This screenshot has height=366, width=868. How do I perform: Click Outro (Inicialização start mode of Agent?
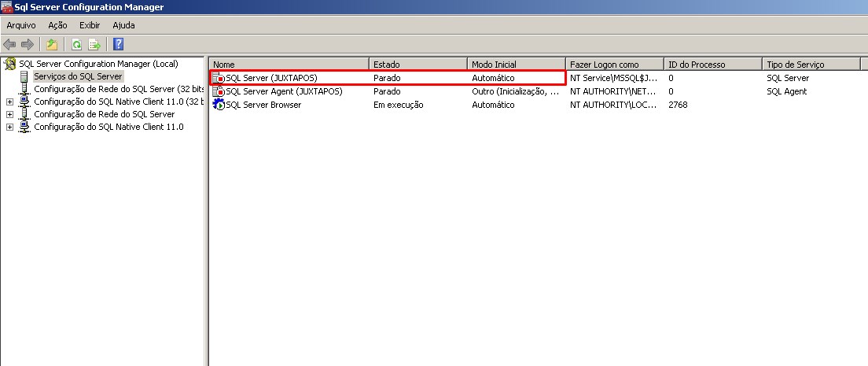516,91
